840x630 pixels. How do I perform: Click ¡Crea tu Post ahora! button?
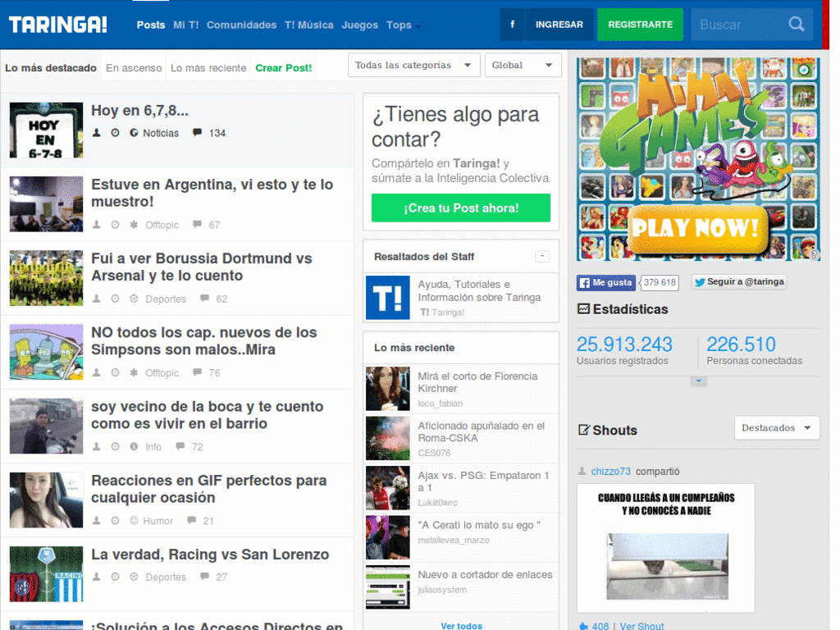click(461, 208)
